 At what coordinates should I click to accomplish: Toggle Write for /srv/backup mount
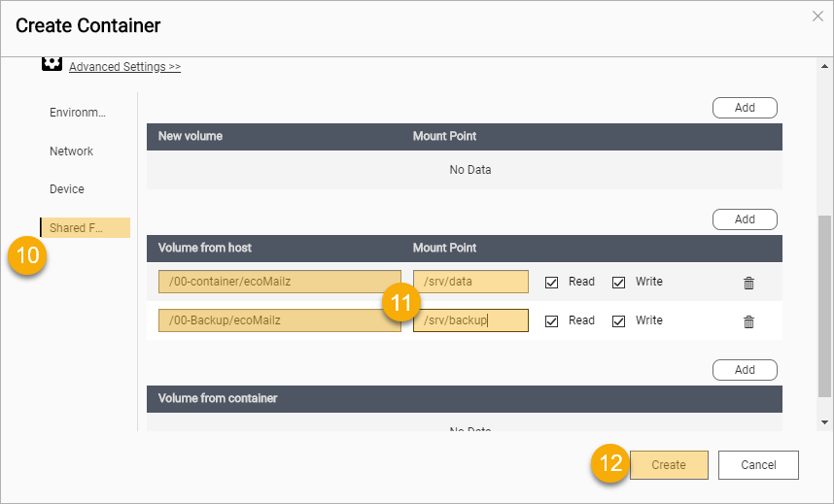click(x=618, y=321)
